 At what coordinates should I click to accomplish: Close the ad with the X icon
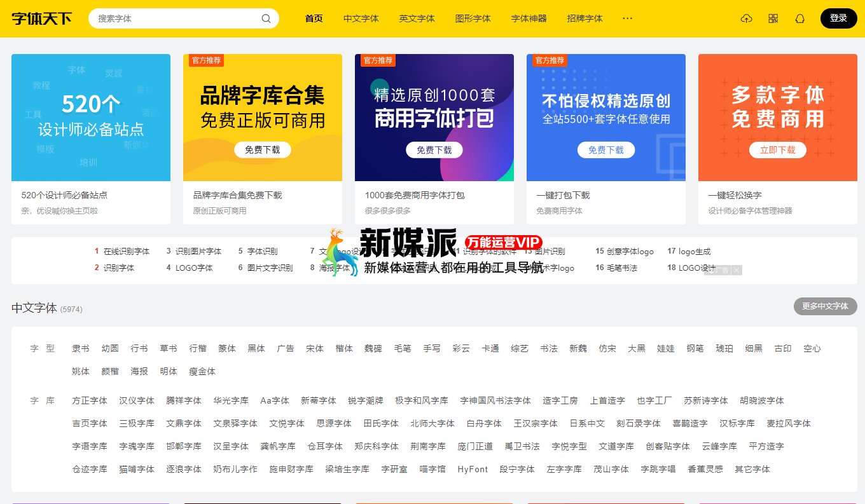(737, 270)
